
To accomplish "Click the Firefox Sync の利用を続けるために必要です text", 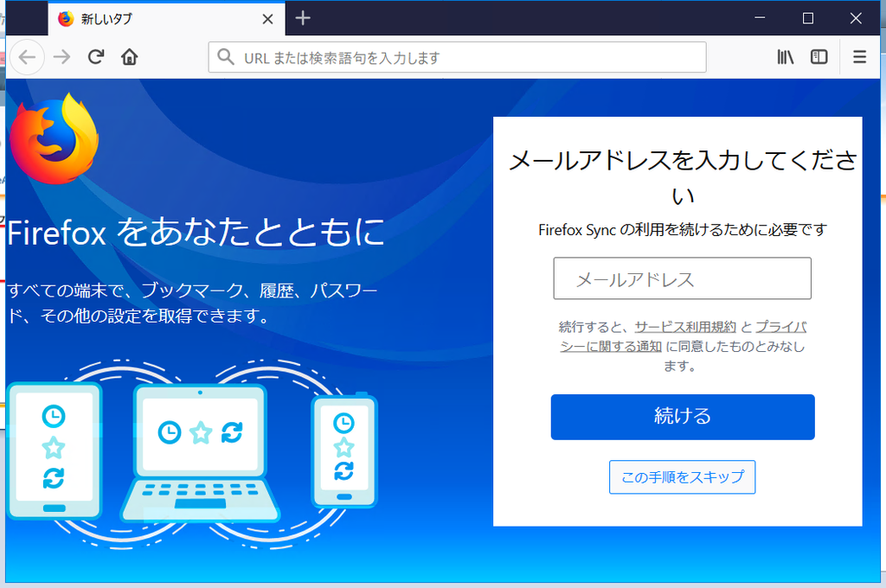I will click(683, 230).
